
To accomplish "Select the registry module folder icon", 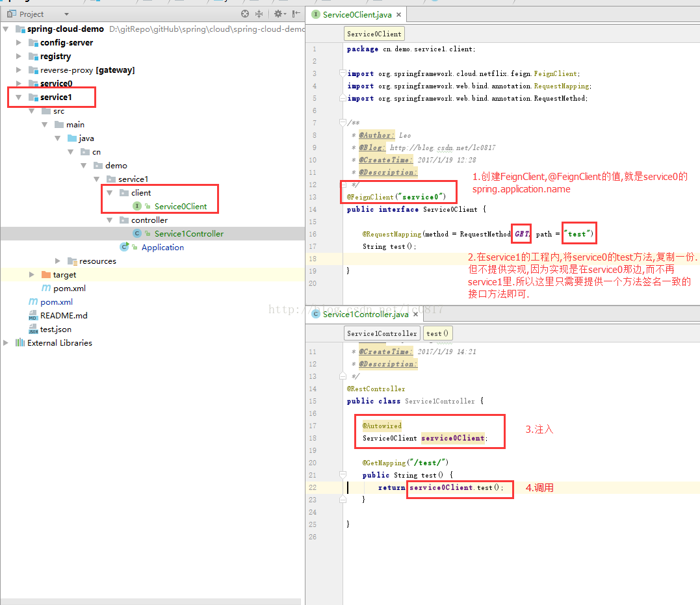I will coord(33,57).
